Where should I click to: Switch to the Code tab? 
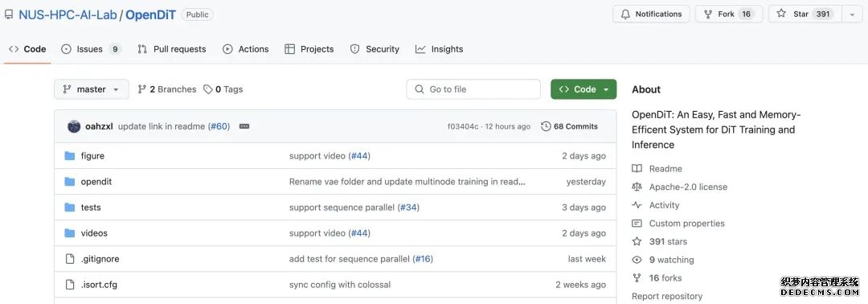tap(27, 49)
